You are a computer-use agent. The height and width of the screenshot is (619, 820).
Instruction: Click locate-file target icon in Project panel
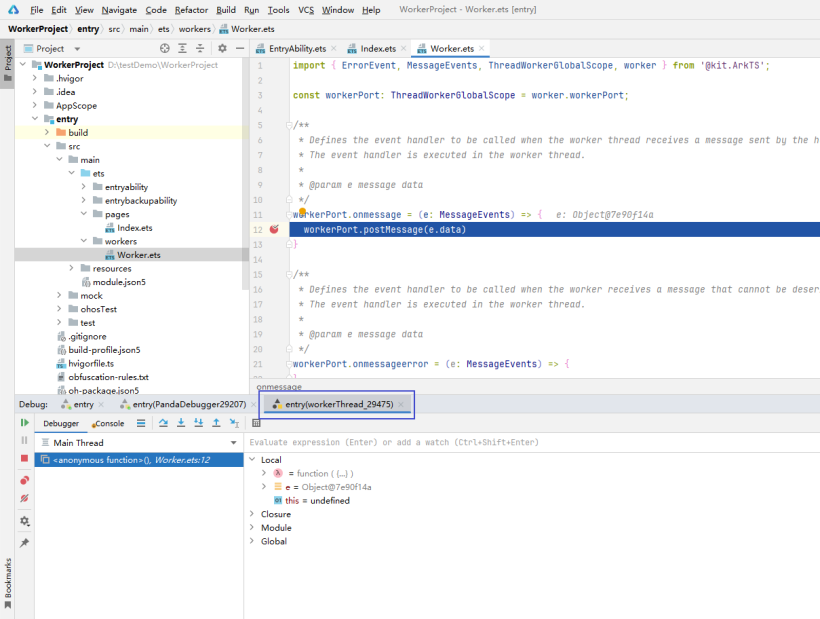pos(165,48)
